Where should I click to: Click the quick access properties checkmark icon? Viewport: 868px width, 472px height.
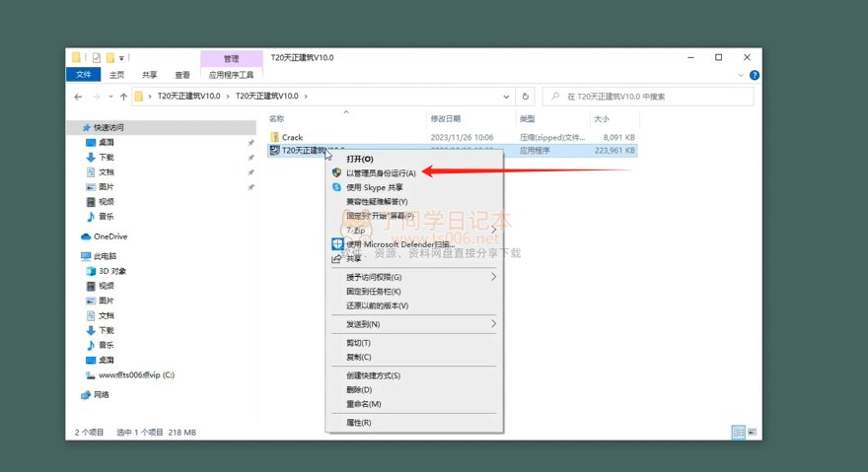pos(97,57)
